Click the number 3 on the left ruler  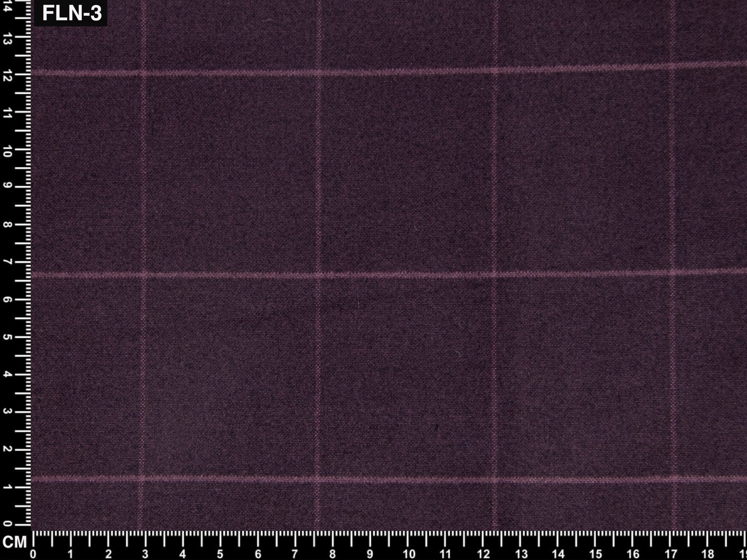pyautogui.click(x=8, y=412)
